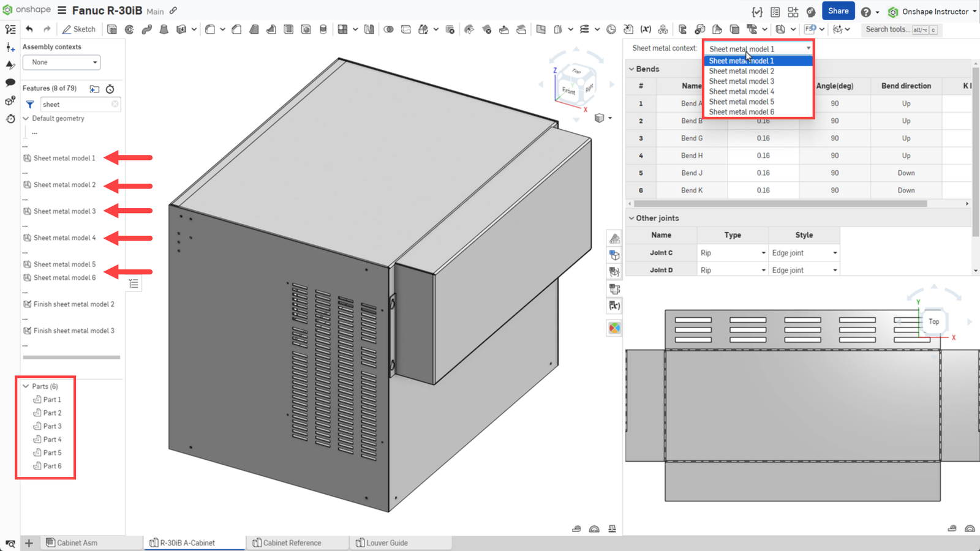The height and width of the screenshot is (551, 980).
Task: Select the Fillet tool
Action: [x=209, y=29]
